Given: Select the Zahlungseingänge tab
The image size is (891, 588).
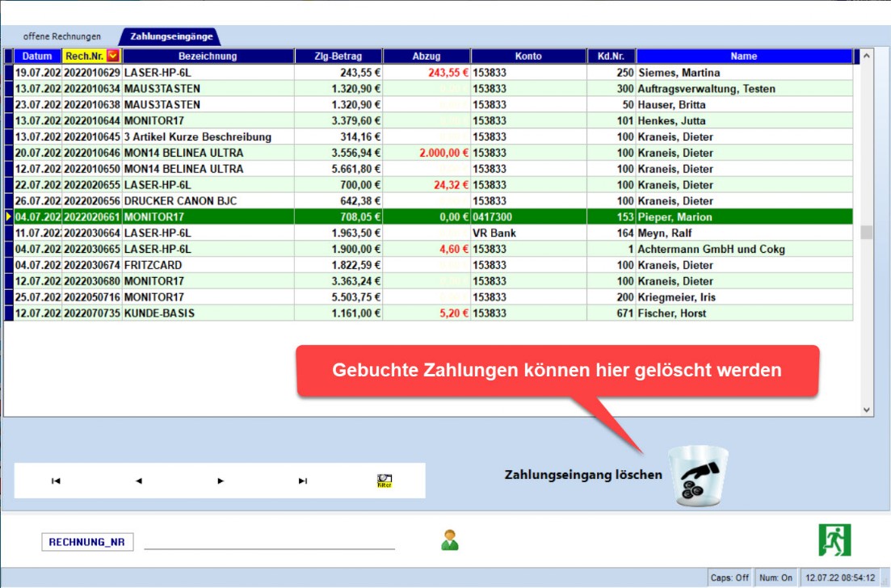Looking at the screenshot, I should pyautogui.click(x=171, y=36).
